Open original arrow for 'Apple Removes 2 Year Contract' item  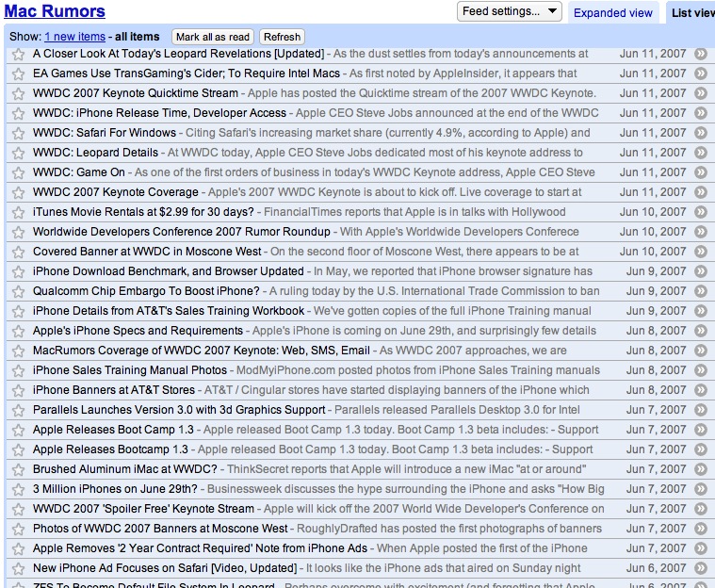pyautogui.click(x=701, y=548)
